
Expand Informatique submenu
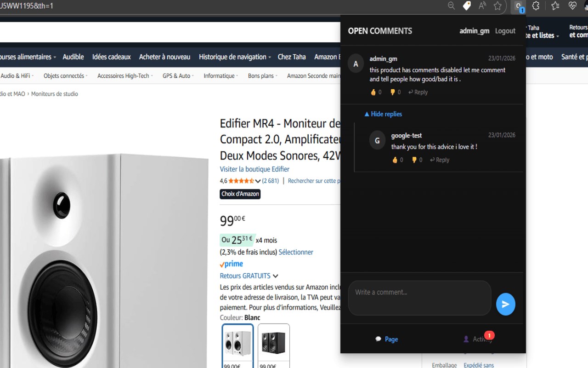(221, 76)
